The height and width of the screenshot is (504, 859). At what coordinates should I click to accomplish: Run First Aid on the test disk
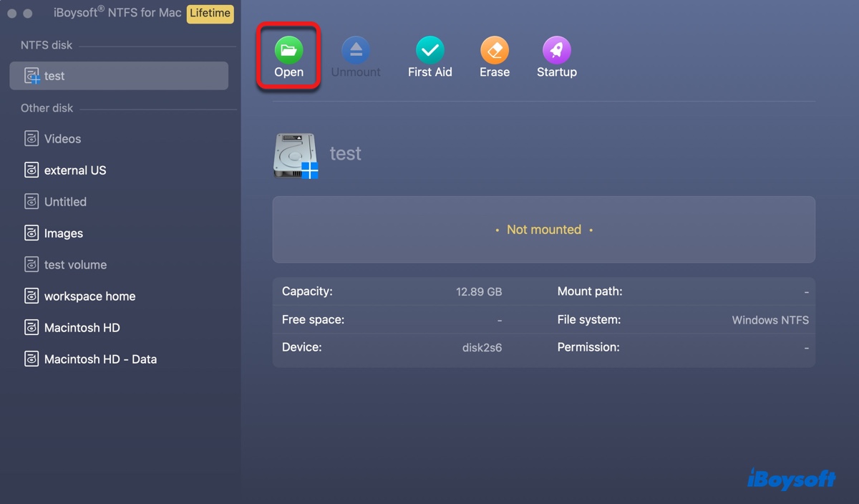[429, 57]
